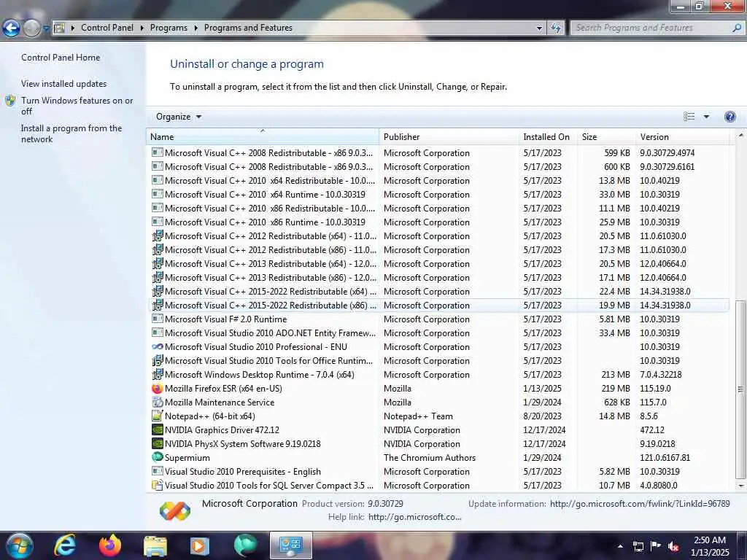
Task: Click the Control Panel icon in address bar
Action: pos(60,28)
